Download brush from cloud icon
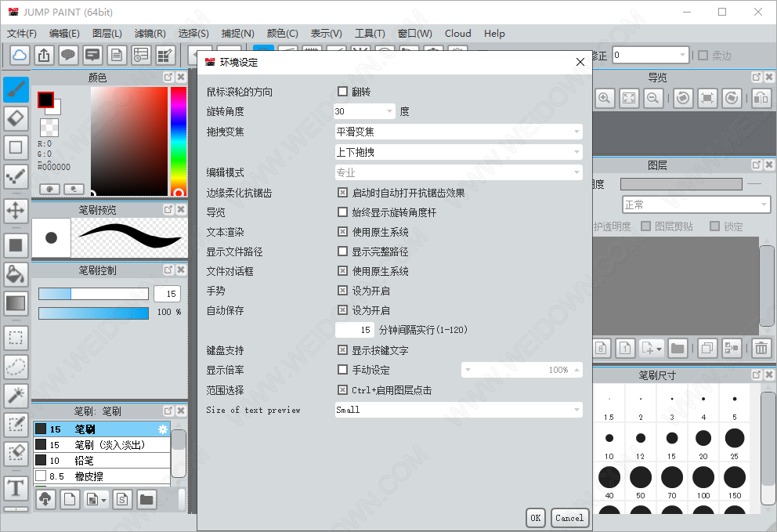The image size is (777, 532). click(45, 499)
